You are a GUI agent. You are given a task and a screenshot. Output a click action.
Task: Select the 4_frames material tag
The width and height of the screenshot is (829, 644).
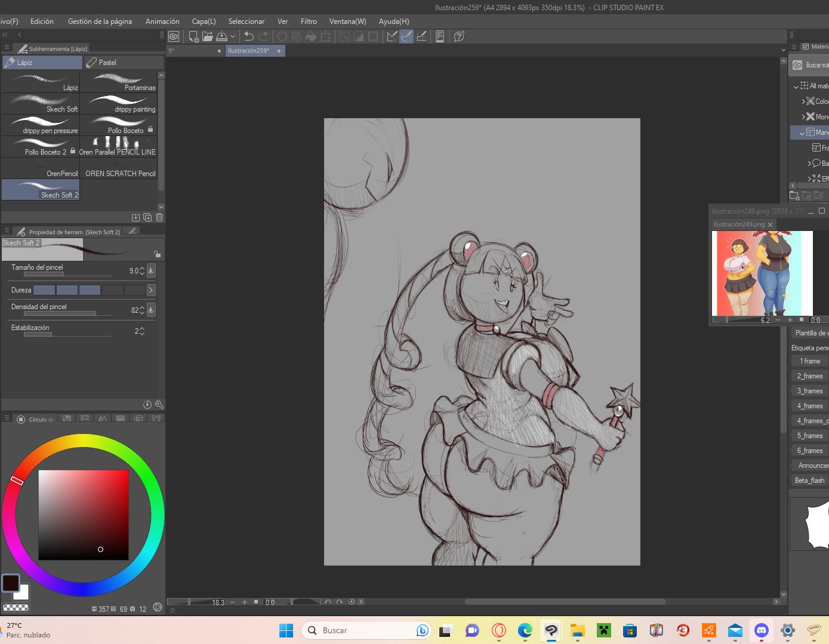click(x=810, y=406)
